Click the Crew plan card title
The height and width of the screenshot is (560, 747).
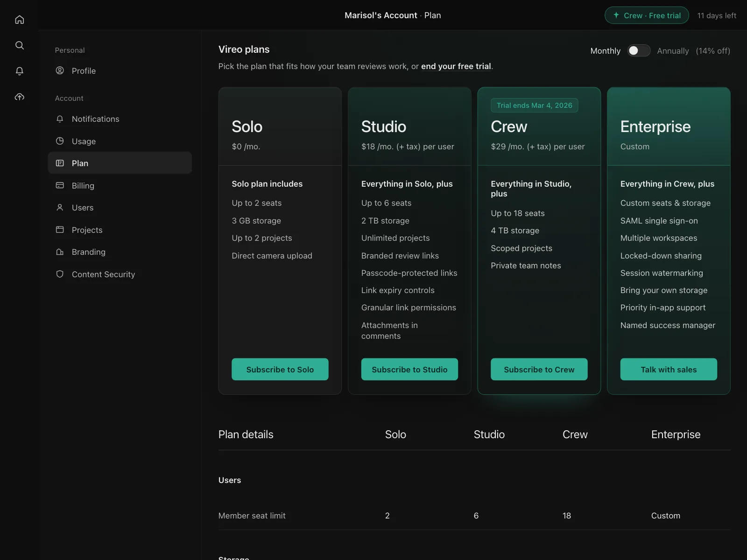(x=509, y=126)
